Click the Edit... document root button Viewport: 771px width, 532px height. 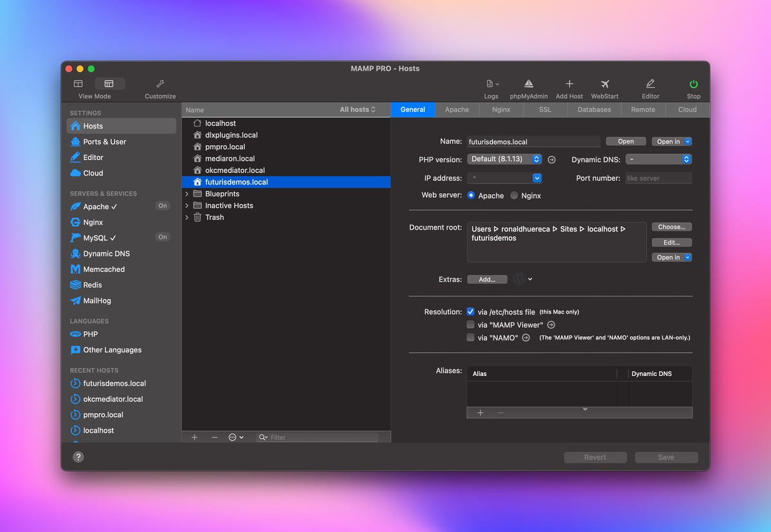point(672,242)
